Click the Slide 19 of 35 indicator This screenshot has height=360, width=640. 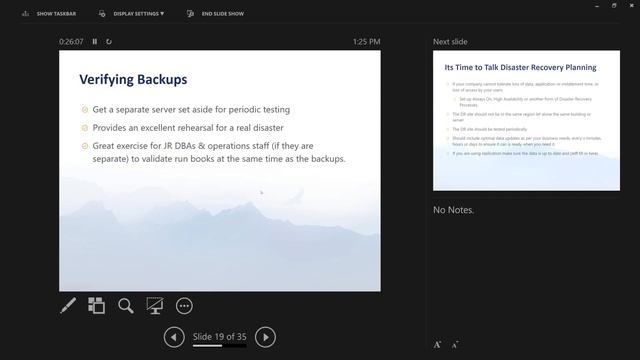click(x=220, y=337)
